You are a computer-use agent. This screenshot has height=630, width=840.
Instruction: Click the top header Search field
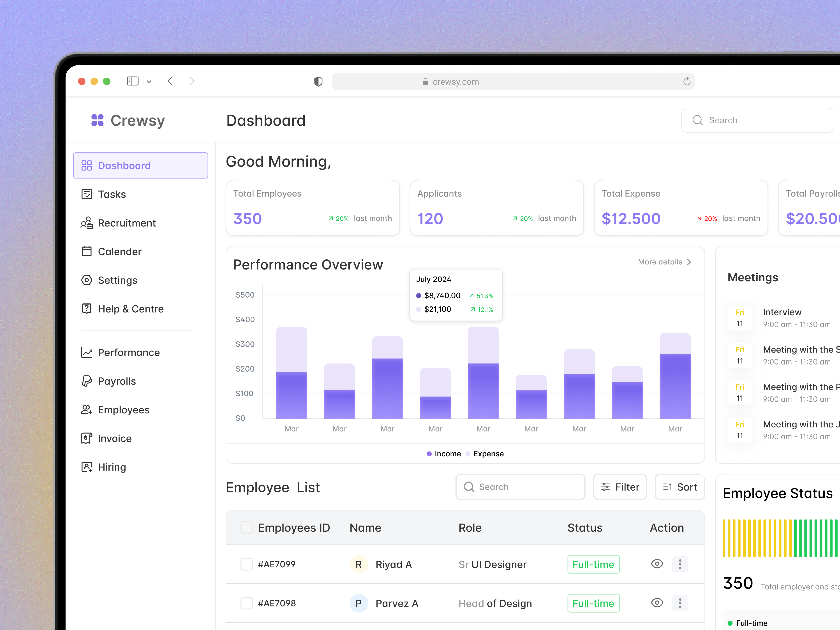click(757, 120)
